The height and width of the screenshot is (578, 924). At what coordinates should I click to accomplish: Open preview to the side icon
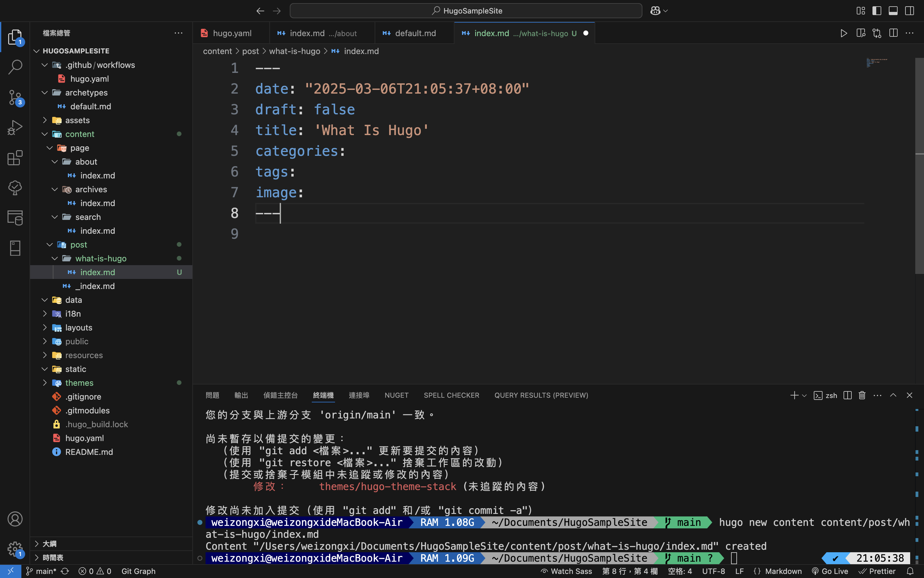pyautogui.click(x=861, y=33)
